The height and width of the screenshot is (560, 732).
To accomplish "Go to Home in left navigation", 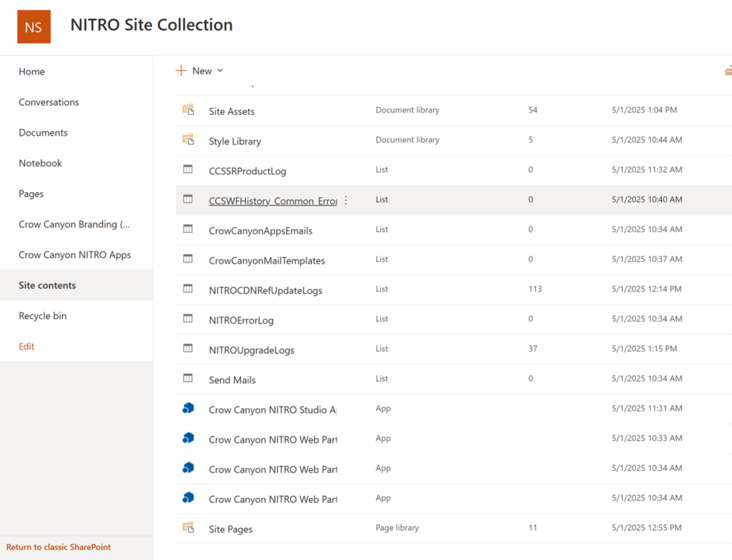I will [x=31, y=71].
